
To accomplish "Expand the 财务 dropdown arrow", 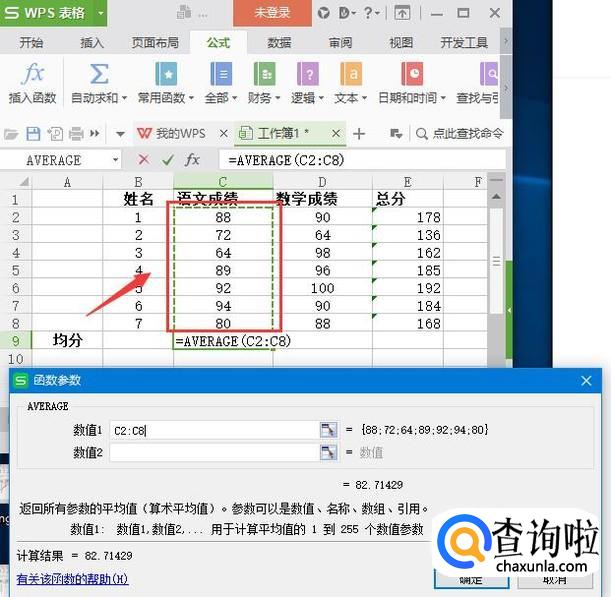I will [278, 98].
